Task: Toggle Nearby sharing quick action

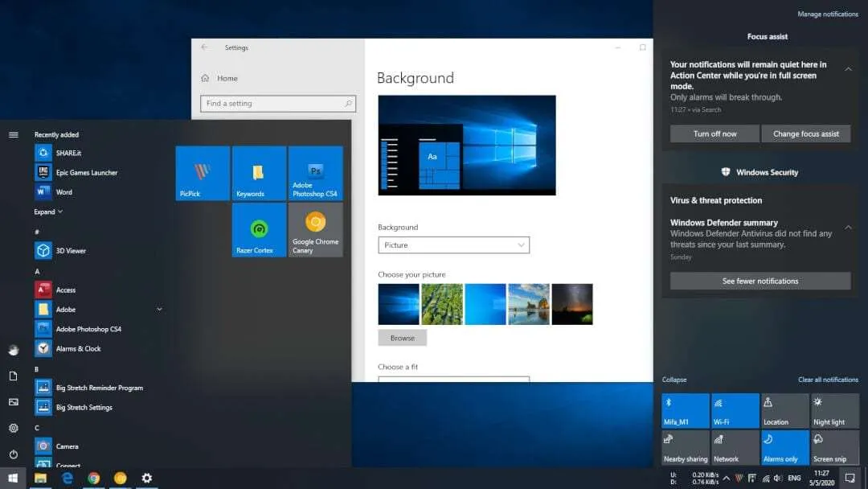Action: pos(686,447)
